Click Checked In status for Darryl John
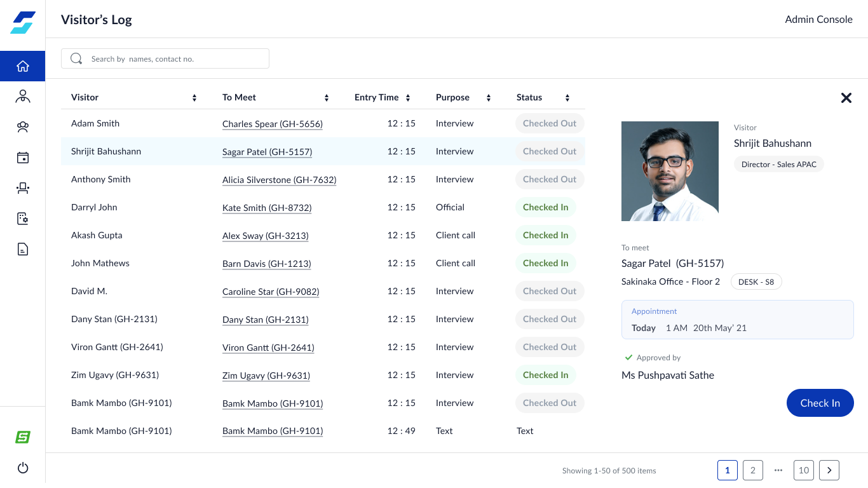Image resolution: width=868 pixels, height=488 pixels. [x=546, y=207]
